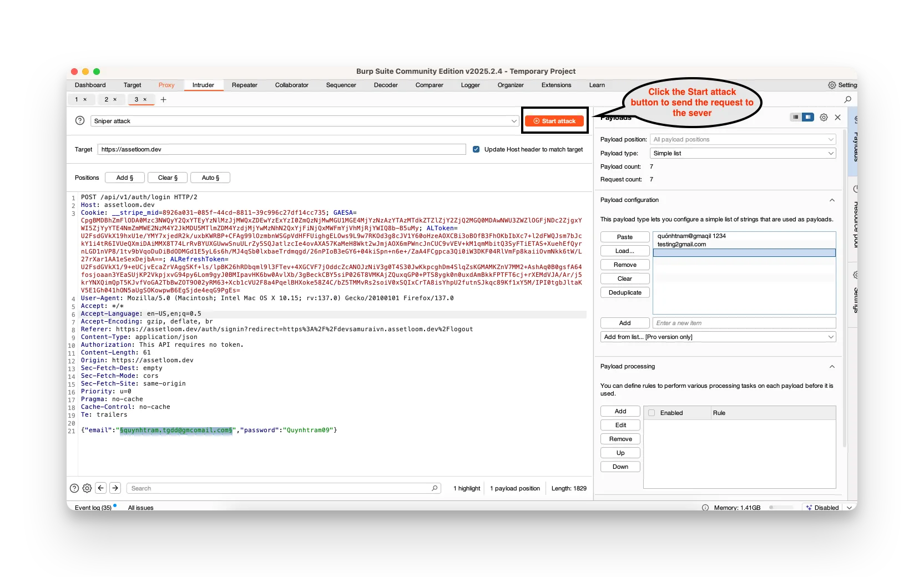The height and width of the screenshot is (577, 924).
Task: Open the Event log (35) status link
Action: point(93,508)
